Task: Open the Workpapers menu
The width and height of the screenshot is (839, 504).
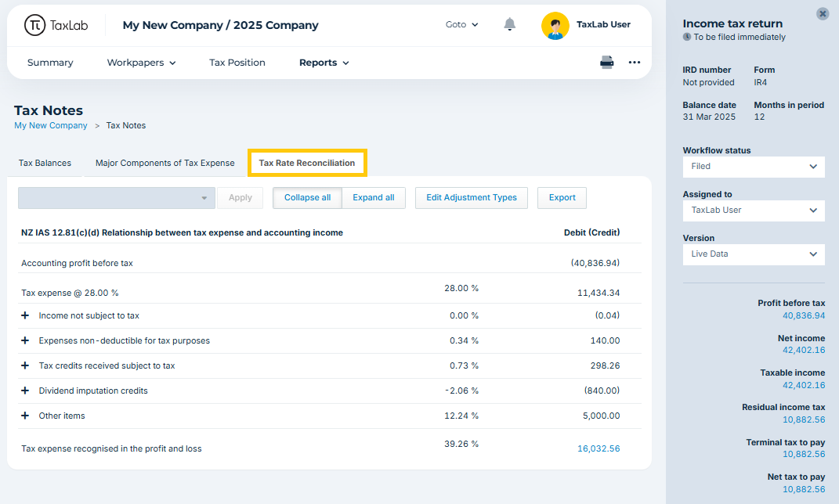Action: (141, 63)
